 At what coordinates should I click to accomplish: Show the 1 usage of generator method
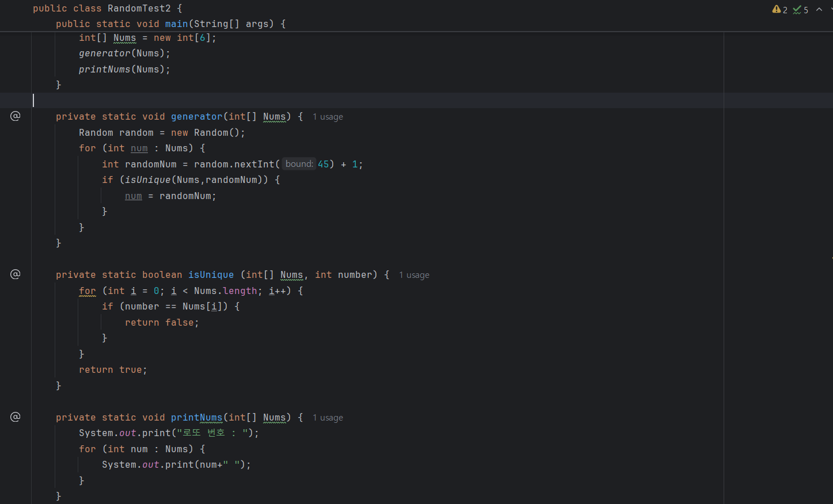[328, 117]
